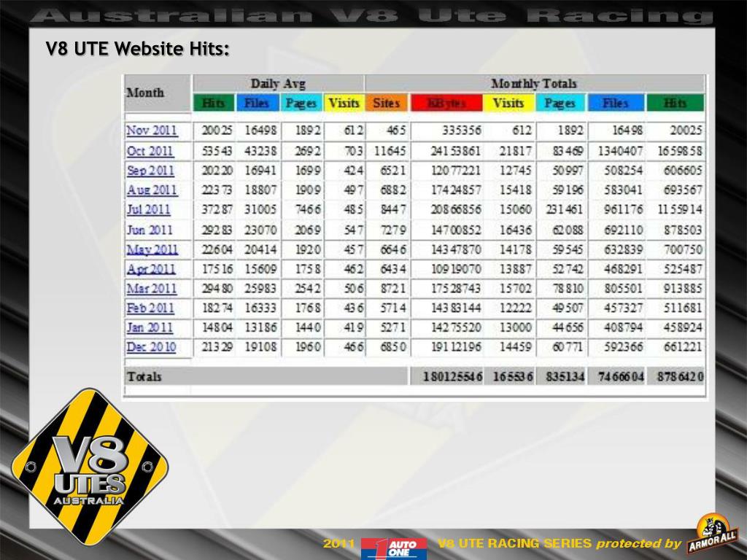This screenshot has width=747, height=560.
Task: Click the Totals row label
Action: (144, 377)
